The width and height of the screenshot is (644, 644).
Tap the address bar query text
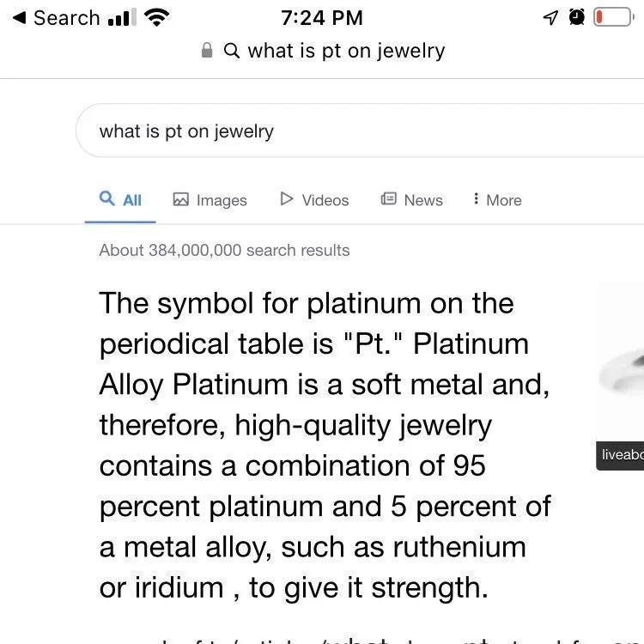pyautogui.click(x=346, y=51)
